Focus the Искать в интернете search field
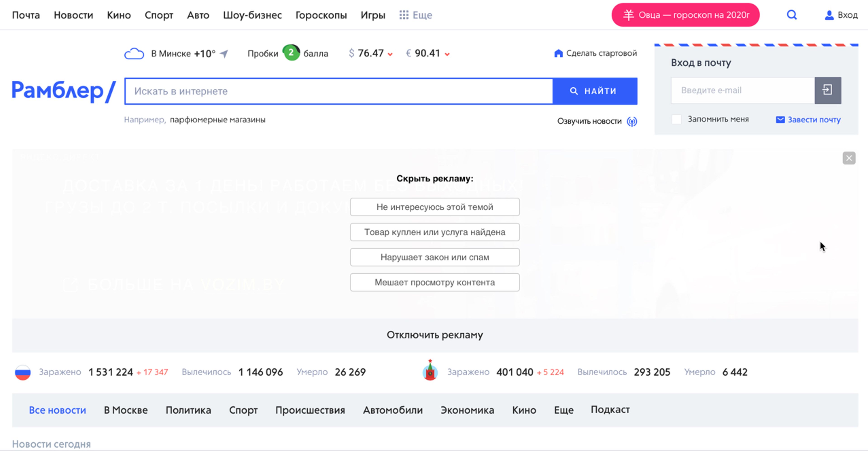 point(339,91)
